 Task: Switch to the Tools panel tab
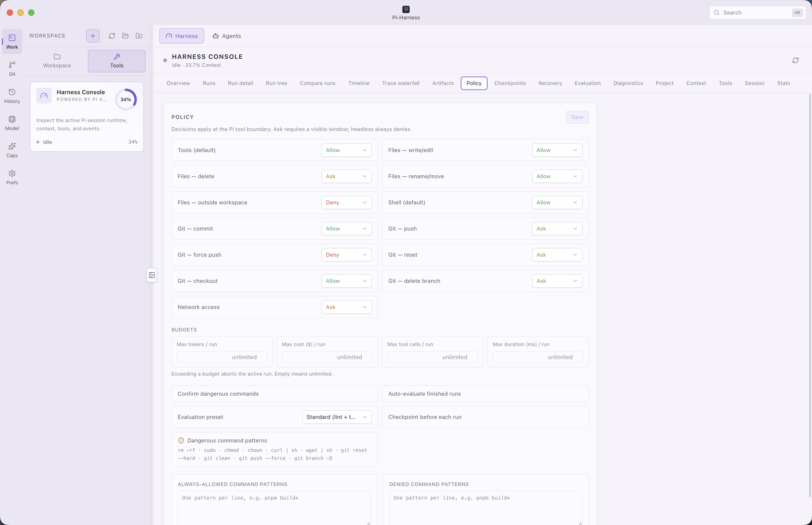pyautogui.click(x=116, y=61)
